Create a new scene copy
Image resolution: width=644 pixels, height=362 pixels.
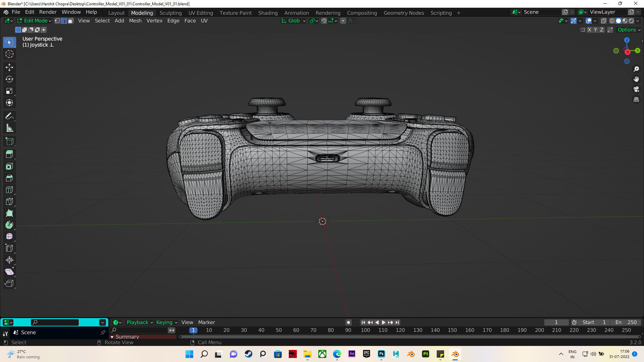(x=565, y=12)
